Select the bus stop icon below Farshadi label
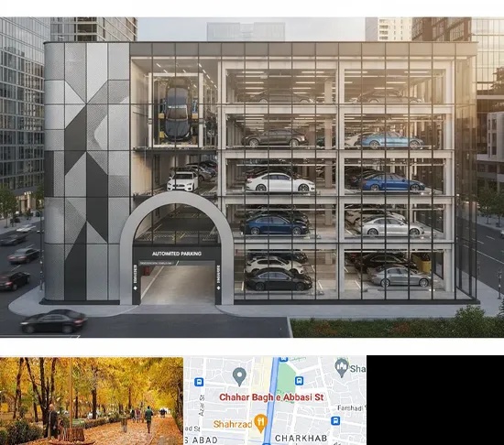The width and height of the screenshot is (504, 445). [x=335, y=420]
